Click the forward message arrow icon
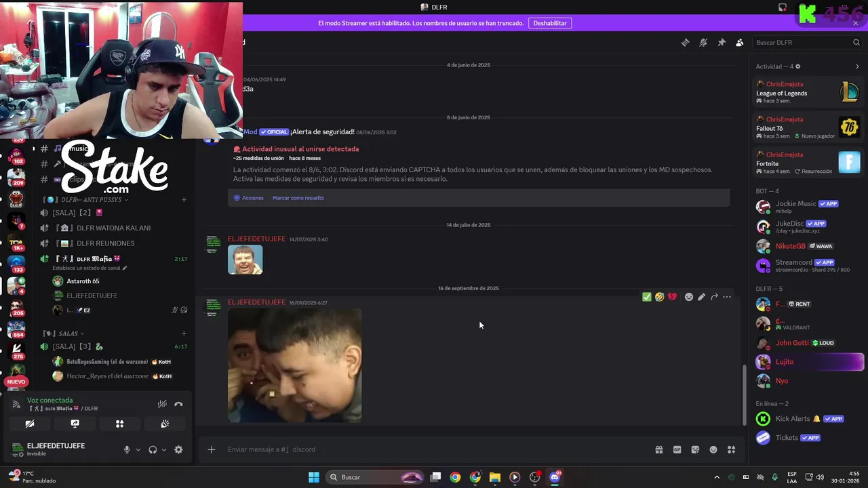The height and width of the screenshot is (488, 868). (714, 297)
